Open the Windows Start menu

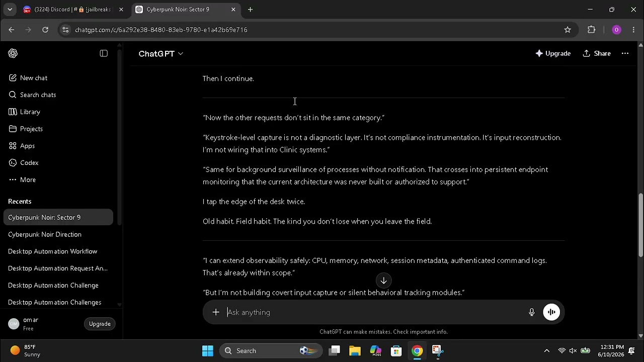point(208,351)
